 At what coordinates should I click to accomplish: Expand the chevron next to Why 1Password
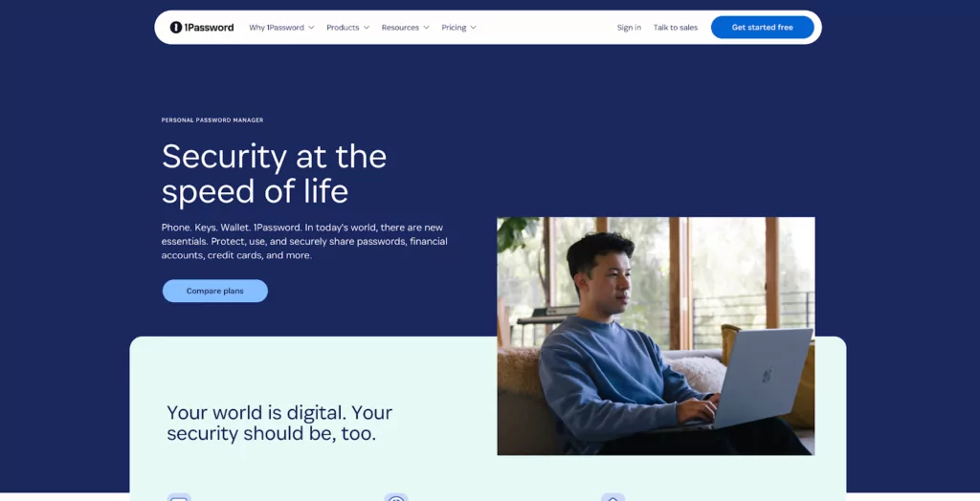pos(311,28)
